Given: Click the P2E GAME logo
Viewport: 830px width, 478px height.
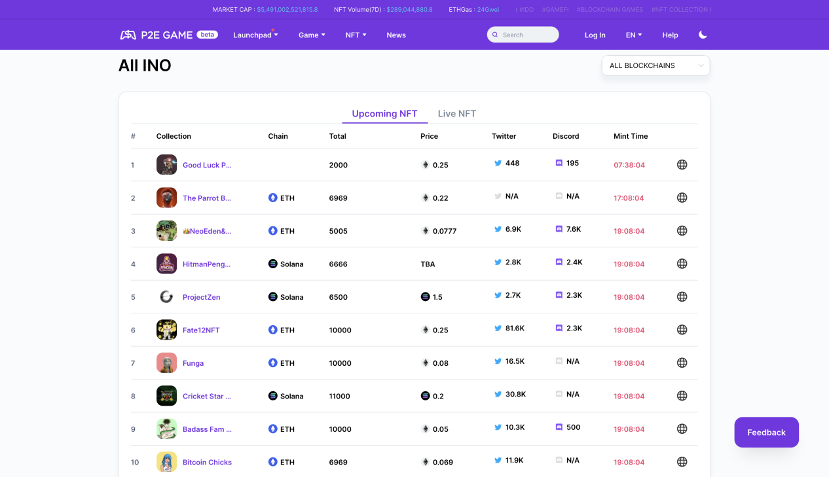Looking at the screenshot, I should [156, 35].
